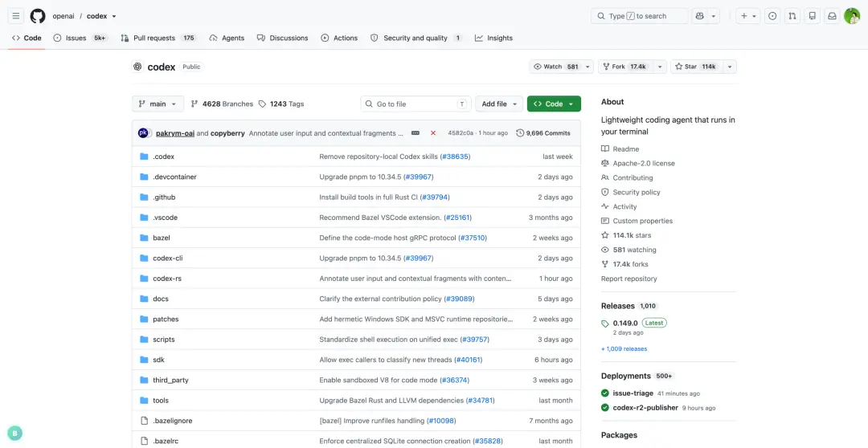
Task: Click the GitHub logo icon
Action: (38, 16)
